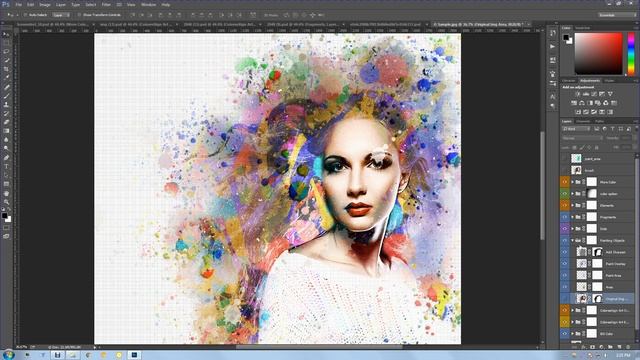
Task: Open the Essentials workspace dropdown
Action: point(617,15)
